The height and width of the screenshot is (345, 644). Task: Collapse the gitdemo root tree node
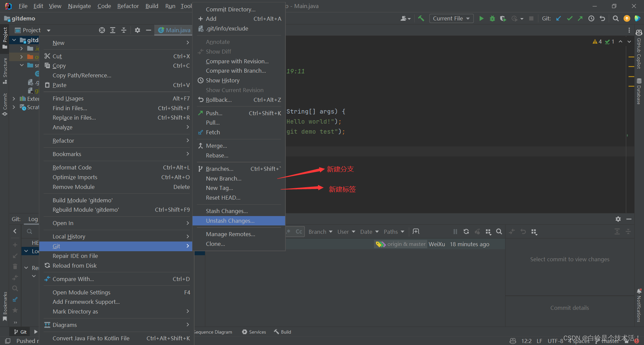(14, 40)
